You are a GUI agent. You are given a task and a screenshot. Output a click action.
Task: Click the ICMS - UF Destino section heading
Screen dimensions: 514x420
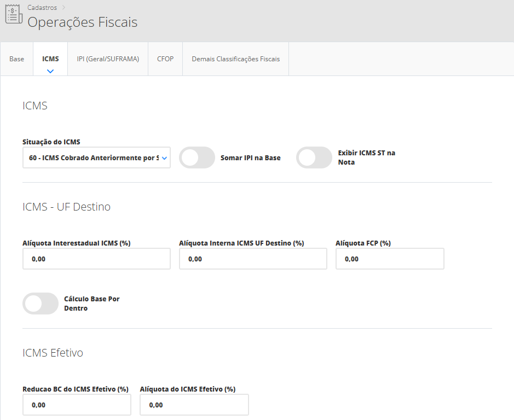(x=66, y=207)
